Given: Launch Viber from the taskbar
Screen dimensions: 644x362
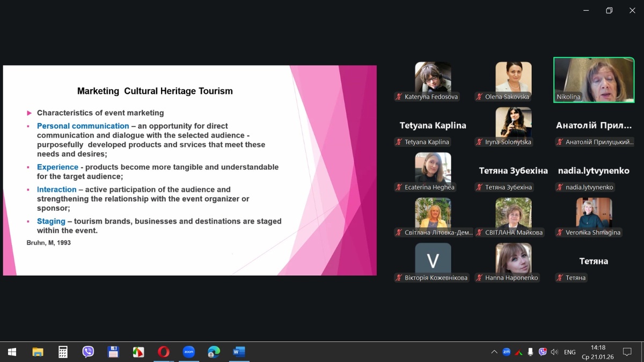Looking at the screenshot, I should 88,352.
